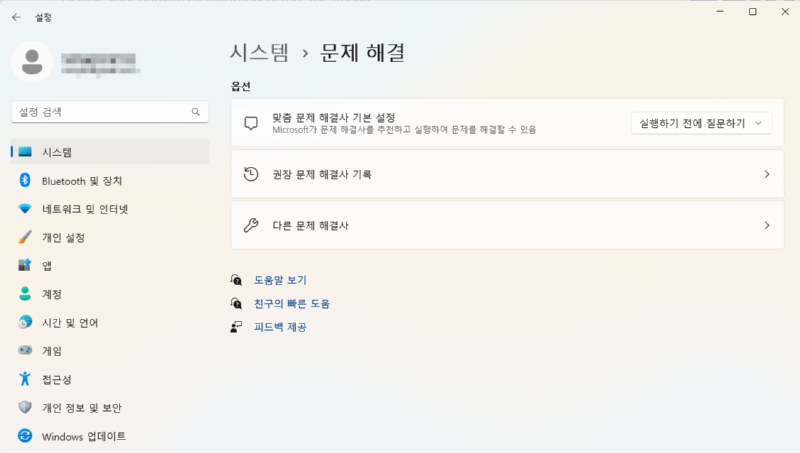This screenshot has width=800, height=453.
Task: Click the back arrow in the title bar
Action: (16, 17)
